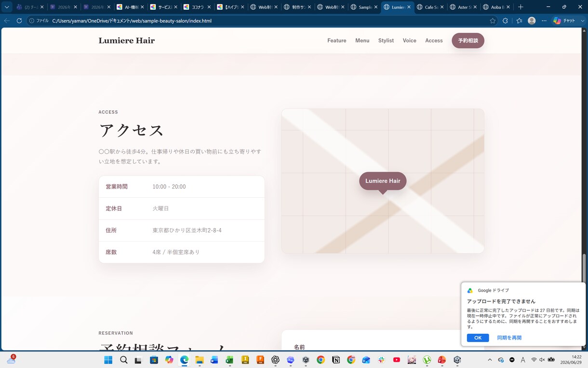Go to Access section link
588x368 pixels.
[x=434, y=41]
